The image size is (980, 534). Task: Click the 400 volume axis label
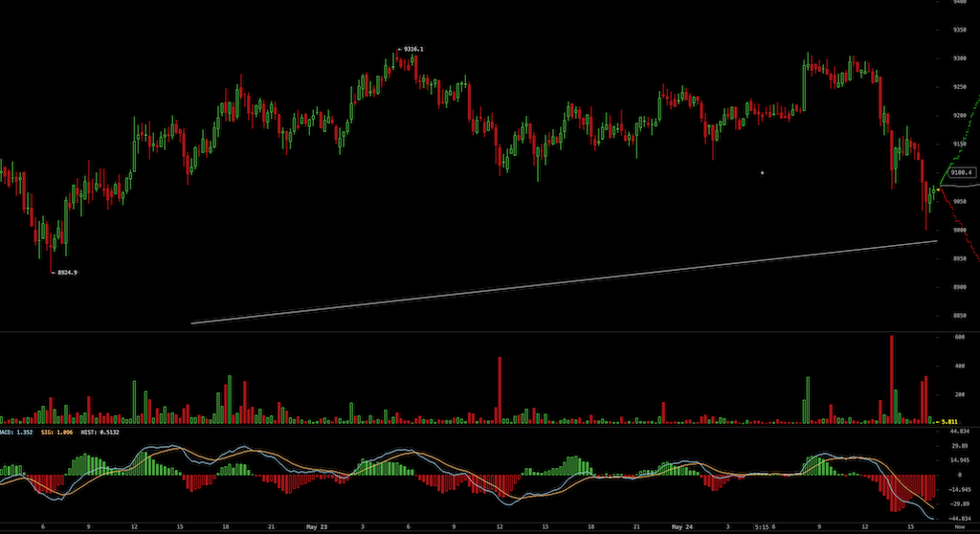click(x=959, y=366)
